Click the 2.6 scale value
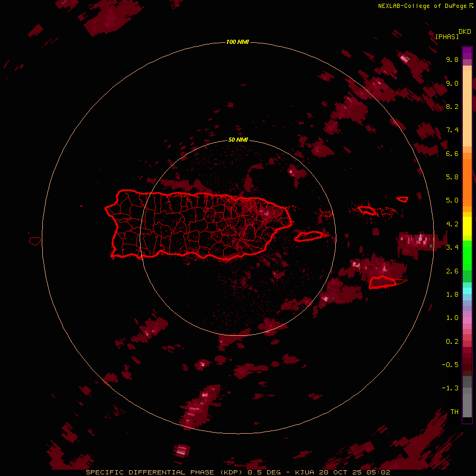This screenshot has height=476, width=476. 452,271
